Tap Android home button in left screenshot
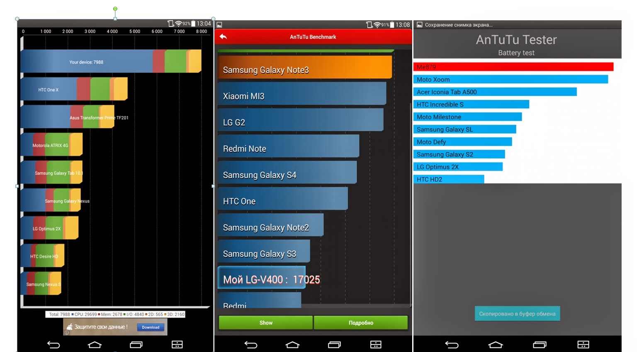 click(95, 345)
